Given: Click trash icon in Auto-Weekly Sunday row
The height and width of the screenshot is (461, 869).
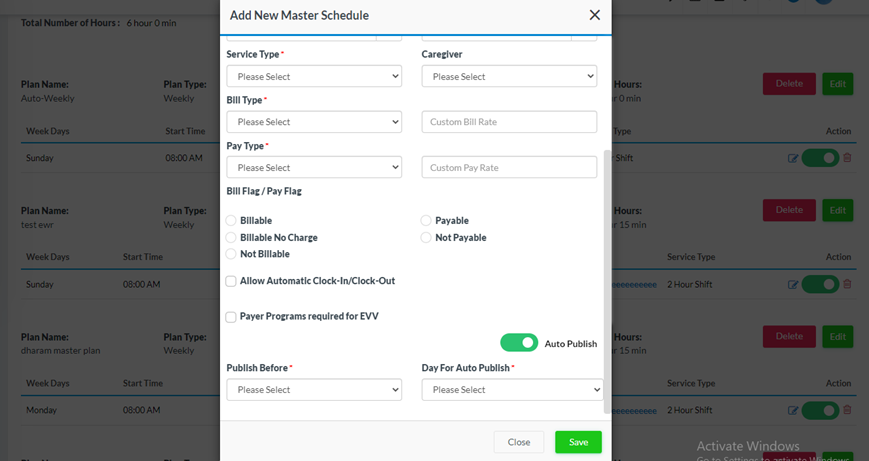Looking at the screenshot, I should [847, 158].
